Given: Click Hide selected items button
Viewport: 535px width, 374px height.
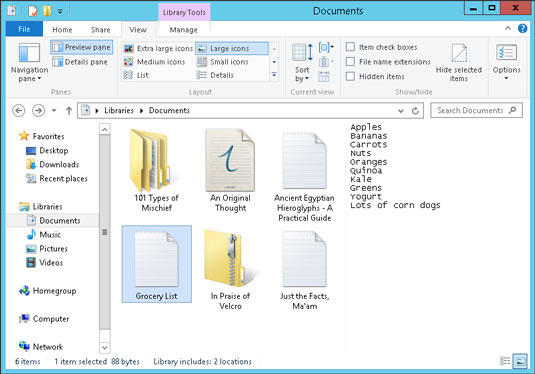Looking at the screenshot, I should point(459,63).
